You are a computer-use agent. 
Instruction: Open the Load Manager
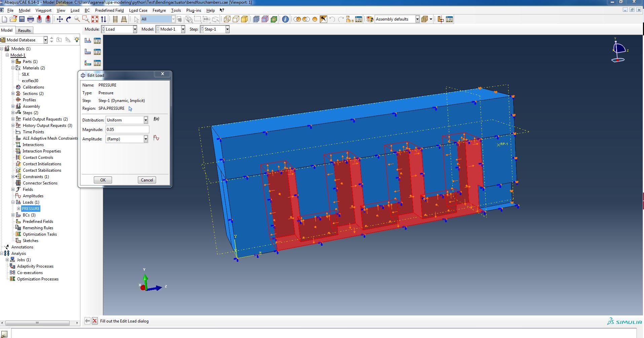click(97, 41)
